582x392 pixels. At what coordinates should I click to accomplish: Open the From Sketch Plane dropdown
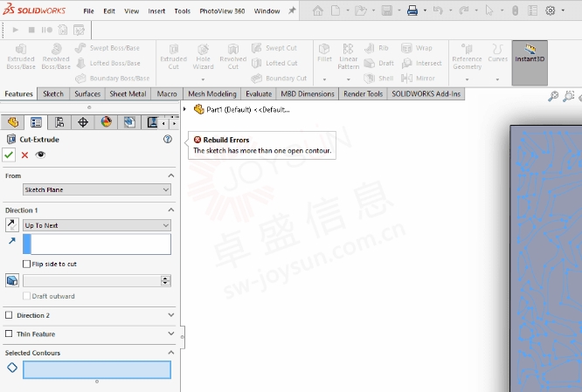click(x=97, y=189)
